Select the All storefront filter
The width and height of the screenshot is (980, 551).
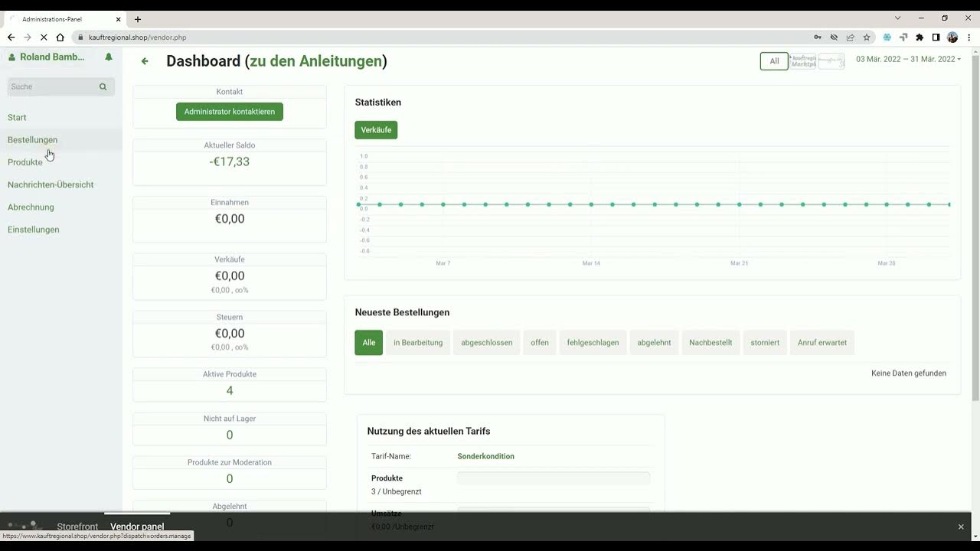click(774, 61)
